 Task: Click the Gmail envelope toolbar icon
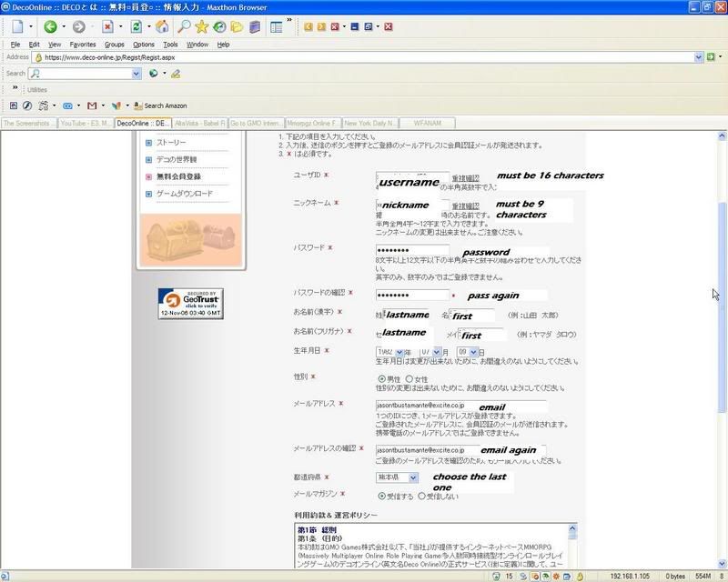(91, 105)
